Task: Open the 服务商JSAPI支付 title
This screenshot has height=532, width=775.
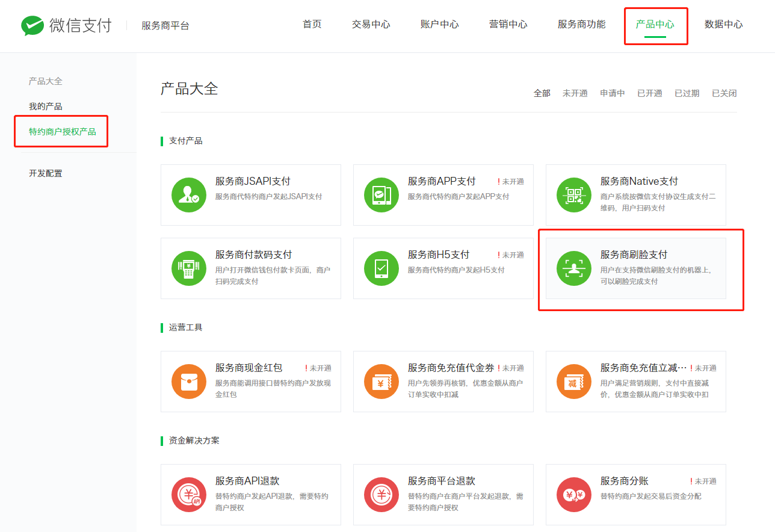Action: point(253,181)
